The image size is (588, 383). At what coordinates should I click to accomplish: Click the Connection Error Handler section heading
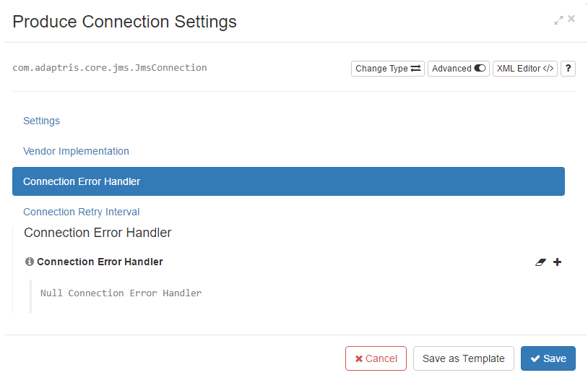point(98,233)
